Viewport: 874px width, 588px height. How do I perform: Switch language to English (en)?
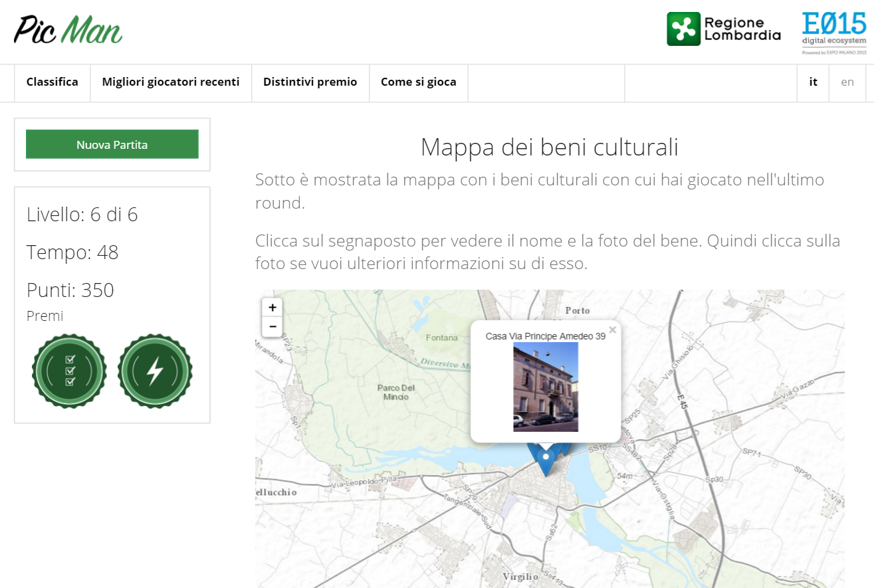[x=847, y=82]
